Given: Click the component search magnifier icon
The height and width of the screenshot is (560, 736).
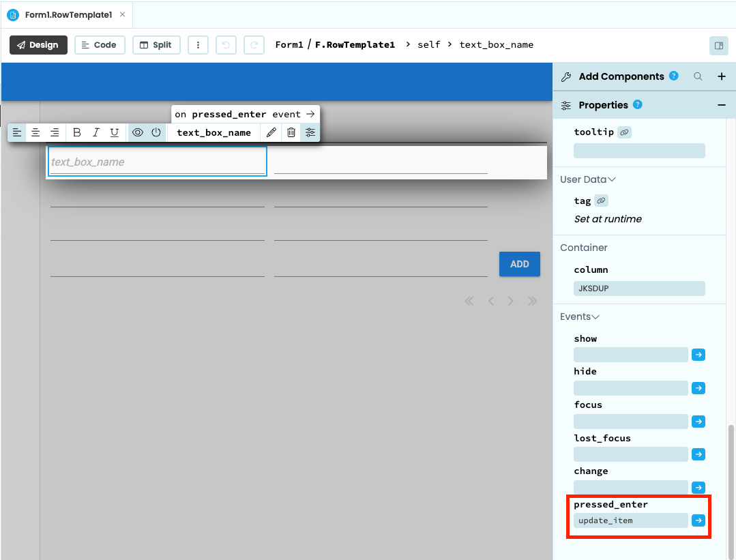Looking at the screenshot, I should click(x=698, y=76).
